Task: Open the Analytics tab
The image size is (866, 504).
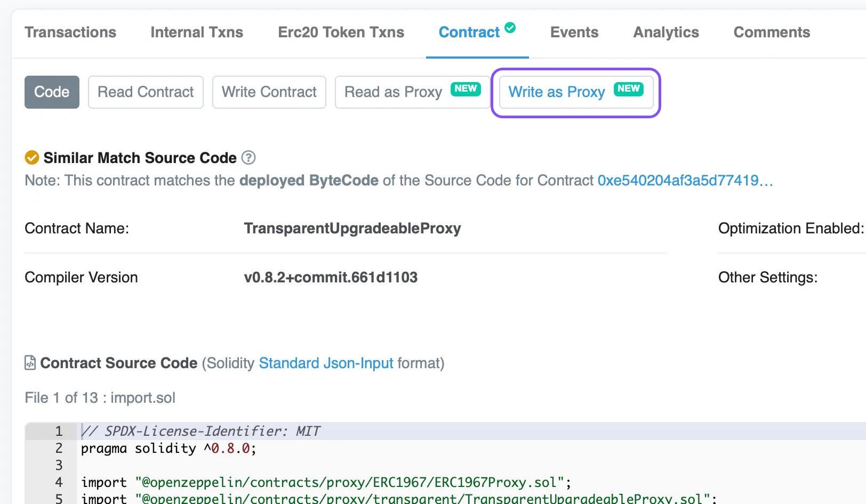Action: [665, 32]
